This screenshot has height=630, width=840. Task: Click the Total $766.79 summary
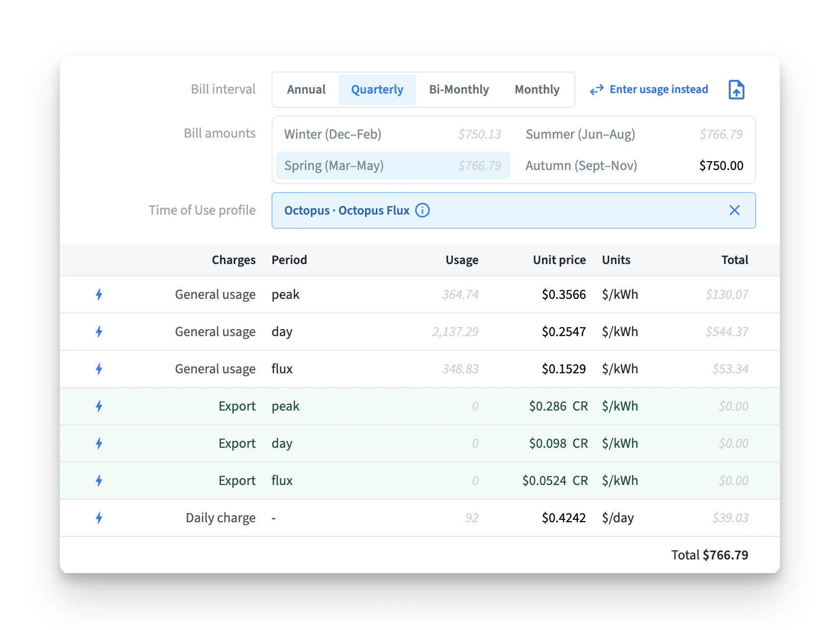(x=710, y=555)
